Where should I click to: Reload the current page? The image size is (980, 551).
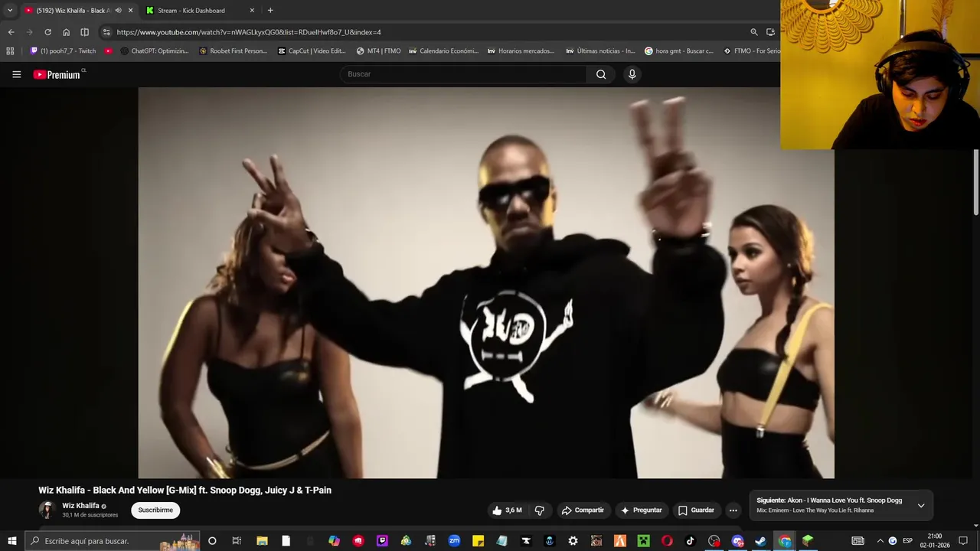pos(47,32)
